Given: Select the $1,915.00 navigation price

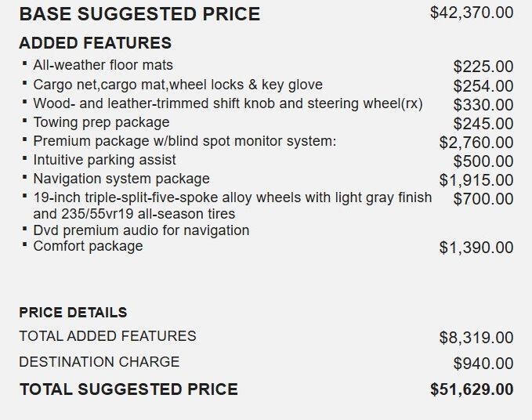Looking at the screenshot, I should pyautogui.click(x=476, y=180).
